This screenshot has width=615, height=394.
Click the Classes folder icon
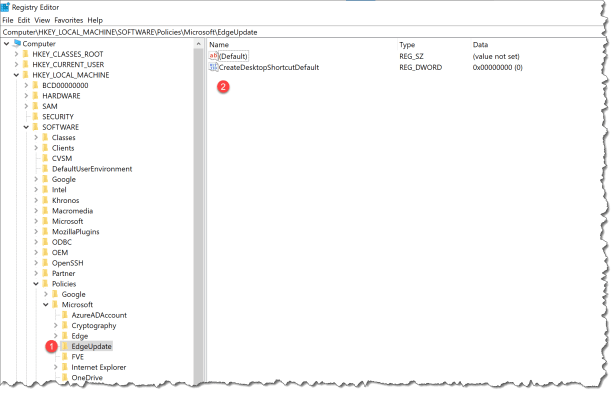[x=45, y=138]
